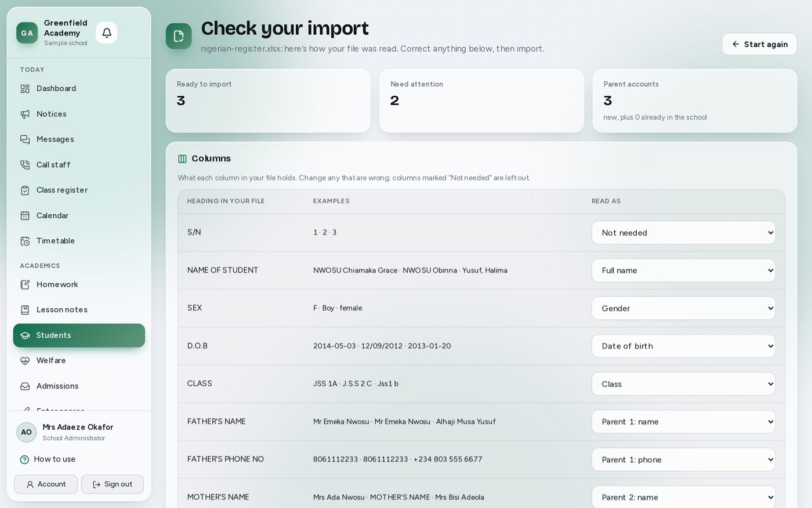Click the AO user avatar

[27, 433]
